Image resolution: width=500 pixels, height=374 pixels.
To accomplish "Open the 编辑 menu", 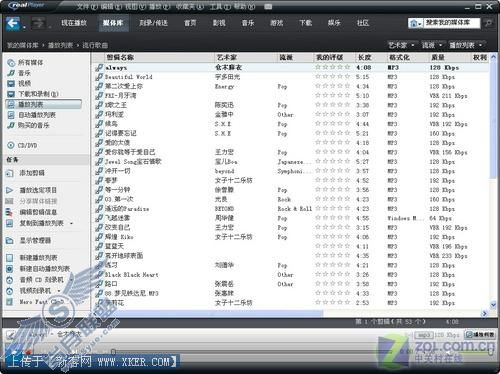I will 111,6.
